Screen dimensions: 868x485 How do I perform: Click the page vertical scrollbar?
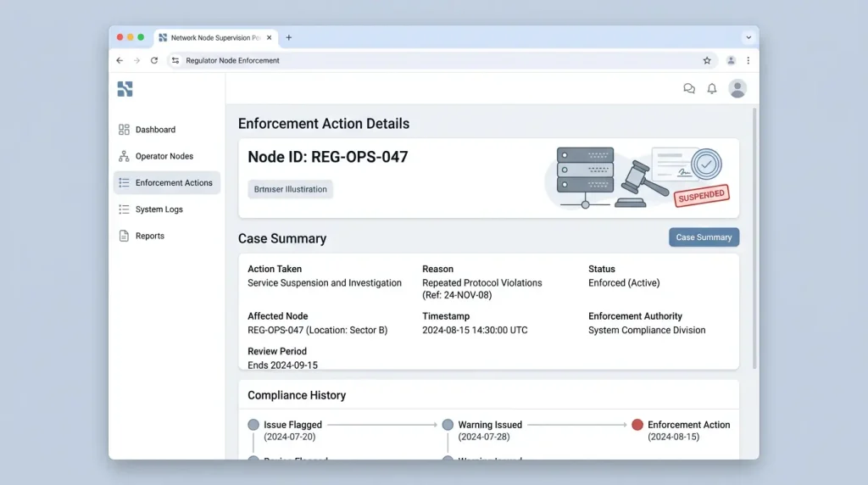[754, 238]
